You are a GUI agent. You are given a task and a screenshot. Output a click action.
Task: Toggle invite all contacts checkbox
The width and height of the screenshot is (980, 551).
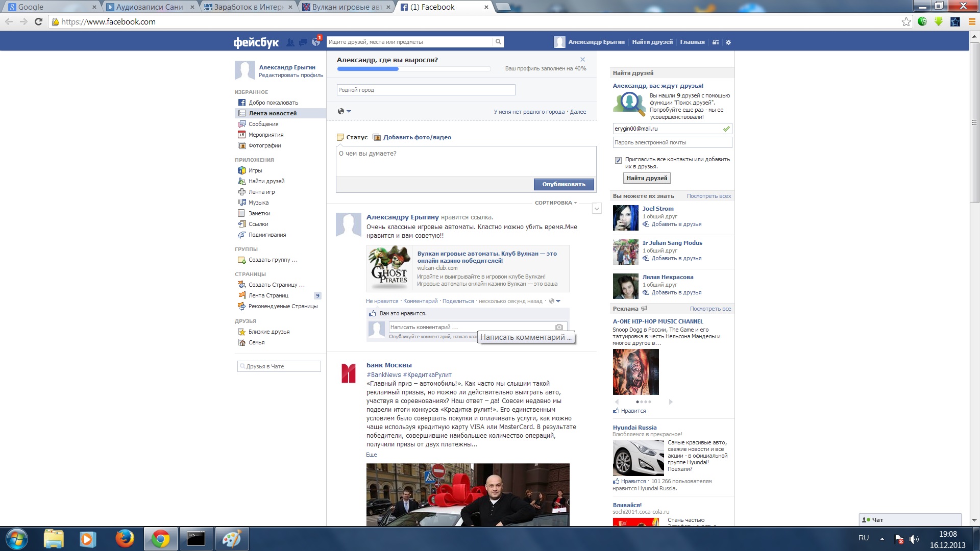coord(618,160)
